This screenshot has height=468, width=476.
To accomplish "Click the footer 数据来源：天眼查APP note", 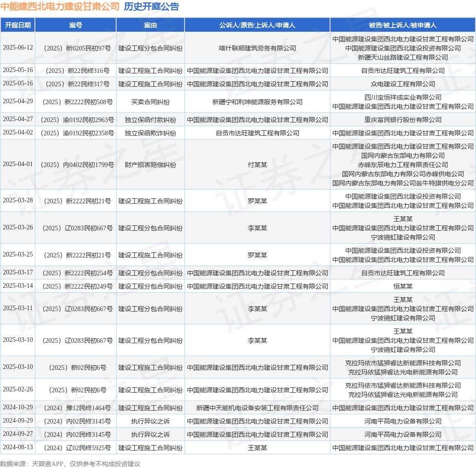I will point(70,464).
